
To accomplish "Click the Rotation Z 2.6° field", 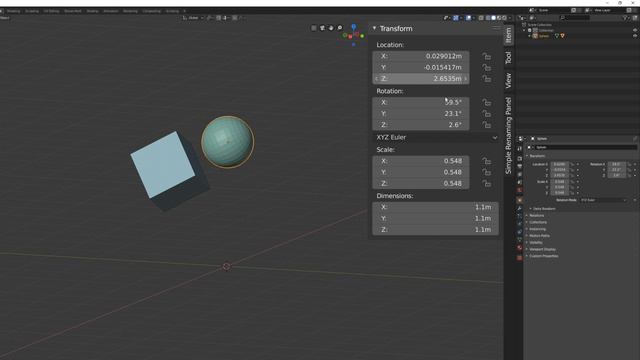I will (421, 125).
